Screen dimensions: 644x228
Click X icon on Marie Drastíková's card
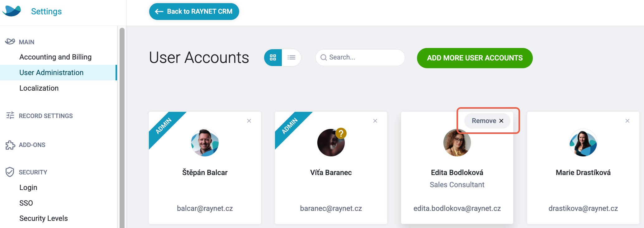627,121
